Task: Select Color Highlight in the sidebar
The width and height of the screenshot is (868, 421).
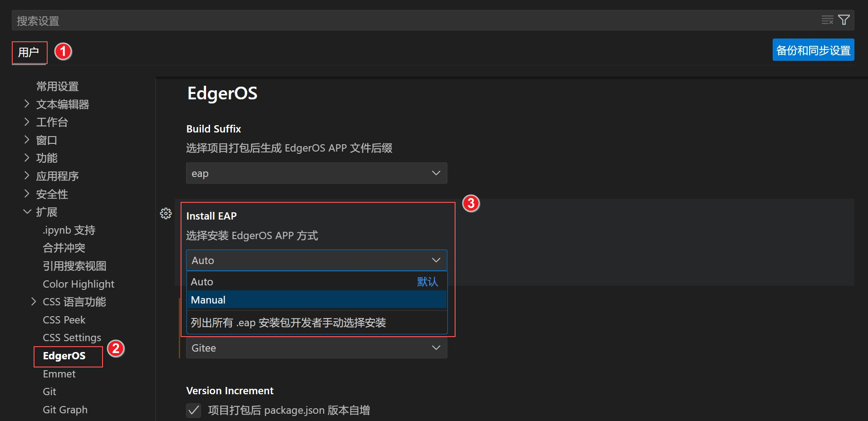Action: pos(78,284)
